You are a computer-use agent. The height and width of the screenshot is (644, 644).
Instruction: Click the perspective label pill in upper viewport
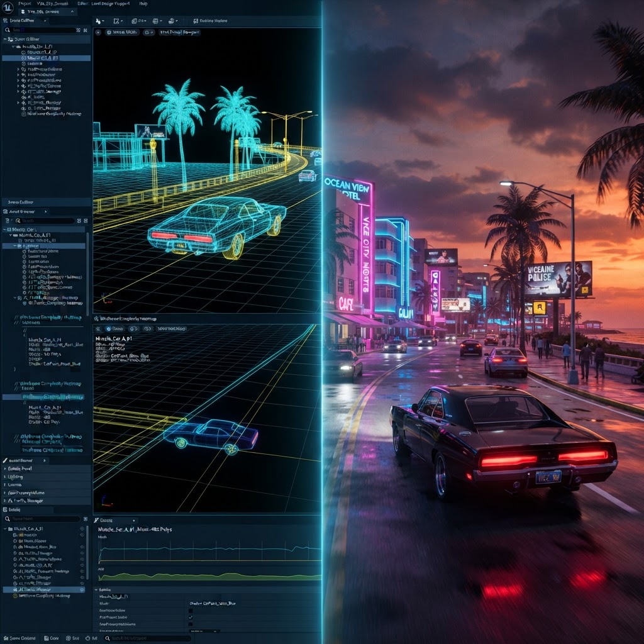pyautogui.click(x=179, y=33)
